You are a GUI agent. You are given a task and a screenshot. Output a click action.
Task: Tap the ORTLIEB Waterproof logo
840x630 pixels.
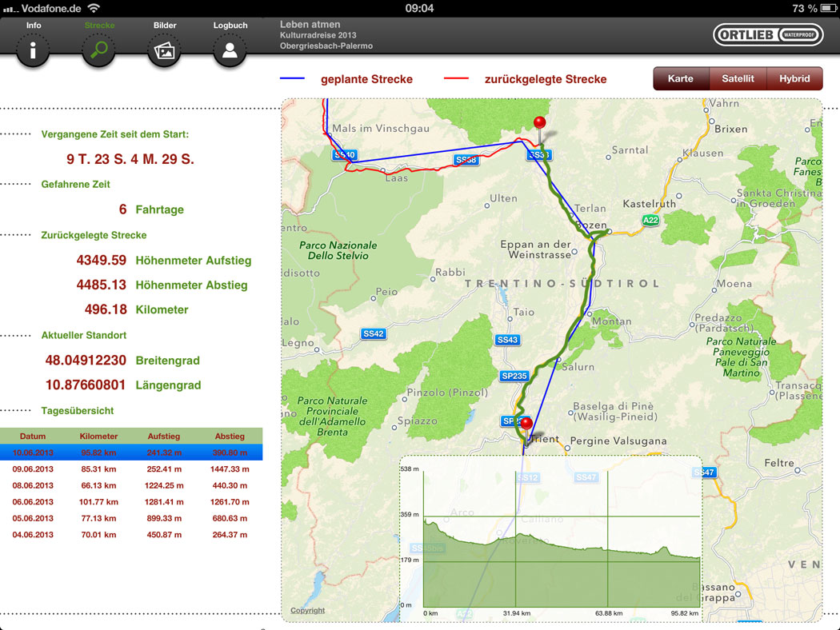click(x=768, y=35)
